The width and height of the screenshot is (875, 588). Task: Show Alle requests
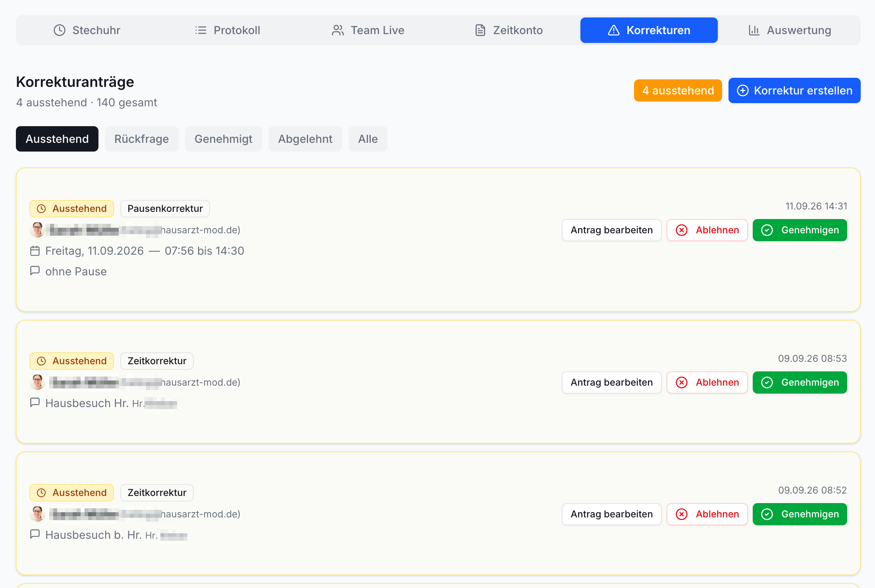tap(368, 139)
